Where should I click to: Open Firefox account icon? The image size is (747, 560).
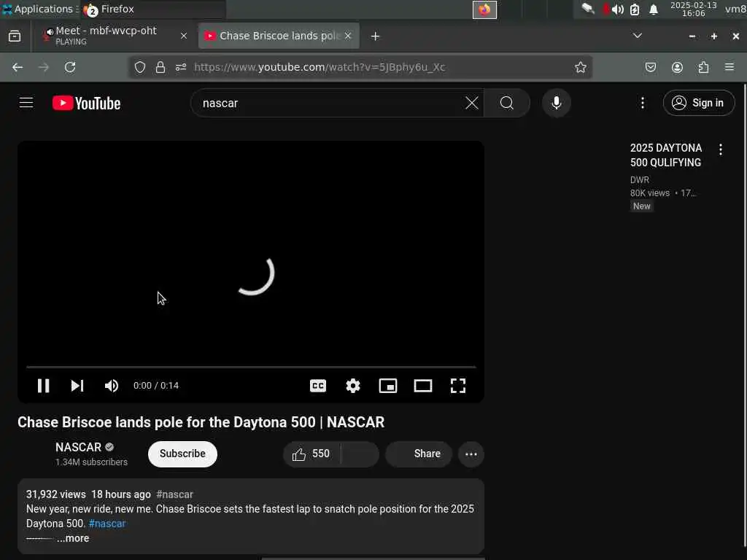(x=677, y=67)
